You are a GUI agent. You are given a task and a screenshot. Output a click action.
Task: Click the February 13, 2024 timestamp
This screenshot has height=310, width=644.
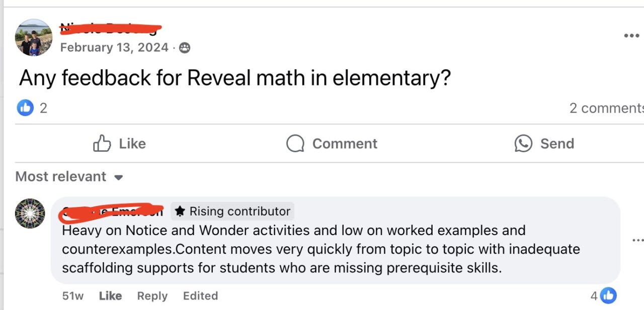coord(114,48)
